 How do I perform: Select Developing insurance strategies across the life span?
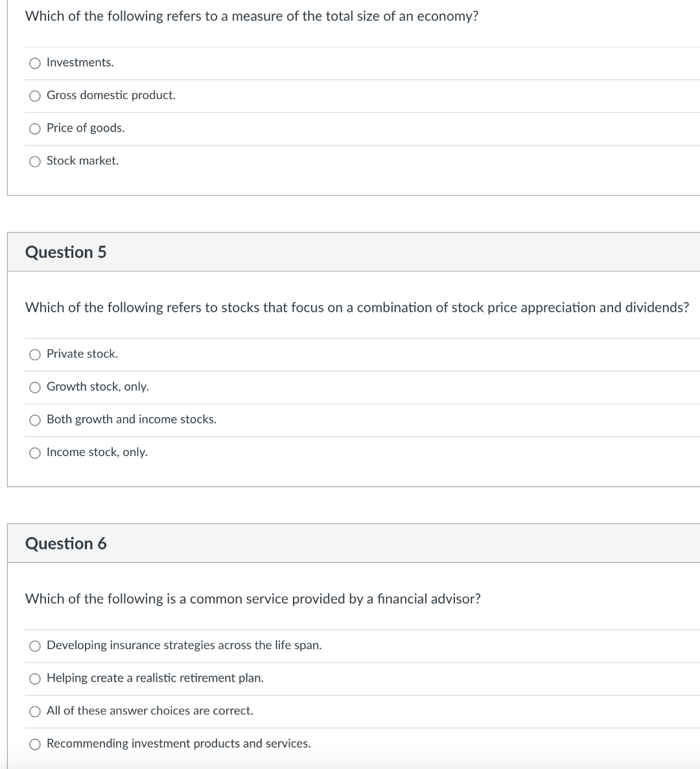point(34,645)
